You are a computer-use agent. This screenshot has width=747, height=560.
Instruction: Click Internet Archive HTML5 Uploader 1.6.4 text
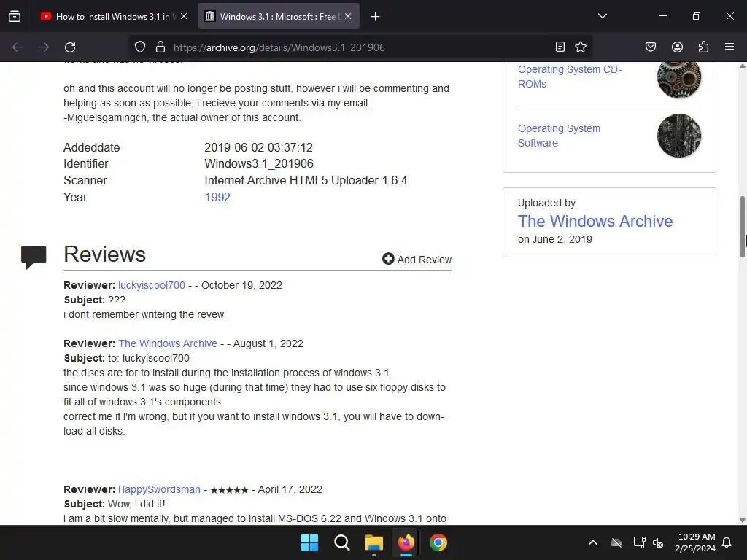click(306, 181)
